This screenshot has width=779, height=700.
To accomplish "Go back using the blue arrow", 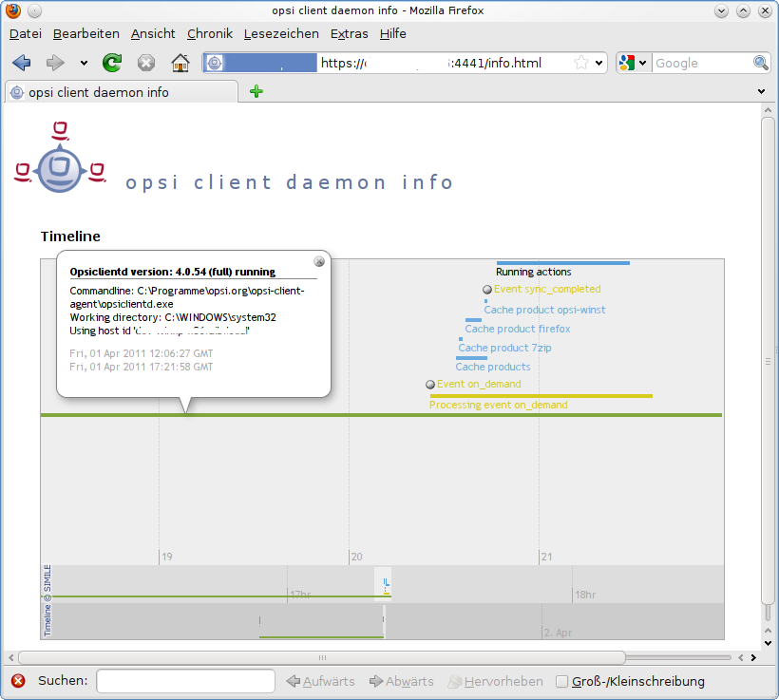I will (x=22, y=63).
